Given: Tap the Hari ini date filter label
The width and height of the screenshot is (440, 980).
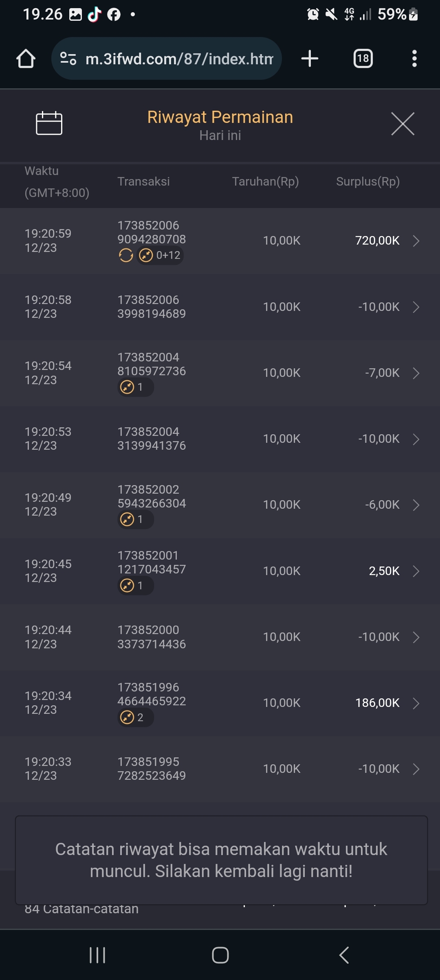Looking at the screenshot, I should (x=220, y=136).
